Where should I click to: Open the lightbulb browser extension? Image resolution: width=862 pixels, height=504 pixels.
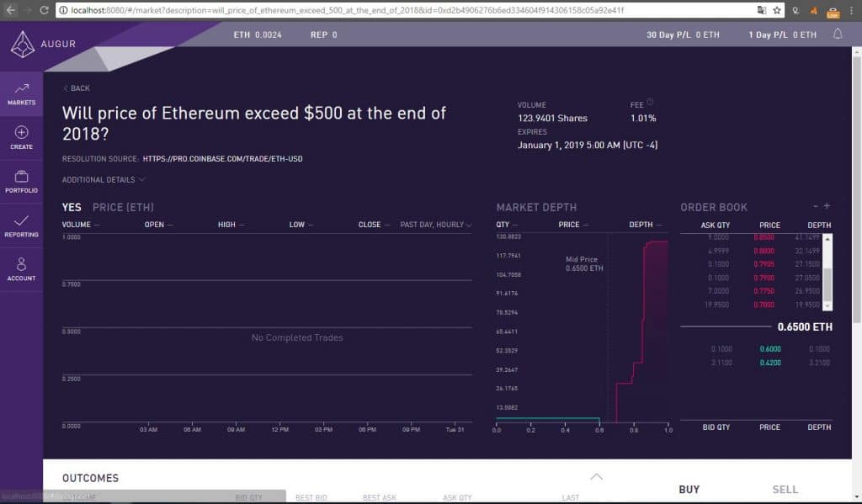[795, 10]
